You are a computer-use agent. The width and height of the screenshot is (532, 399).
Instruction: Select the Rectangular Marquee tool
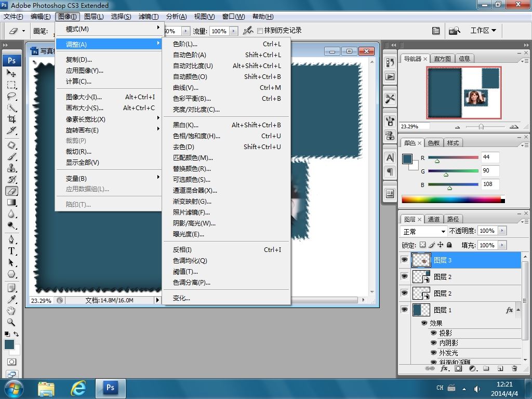[11, 85]
